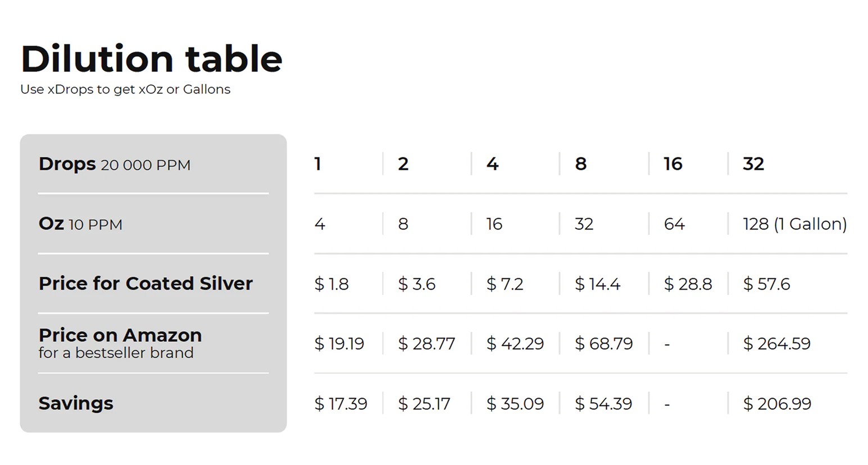Screen dimensions: 868x465
Task: Click the $ 17.39 savings value
Action: pos(341,404)
